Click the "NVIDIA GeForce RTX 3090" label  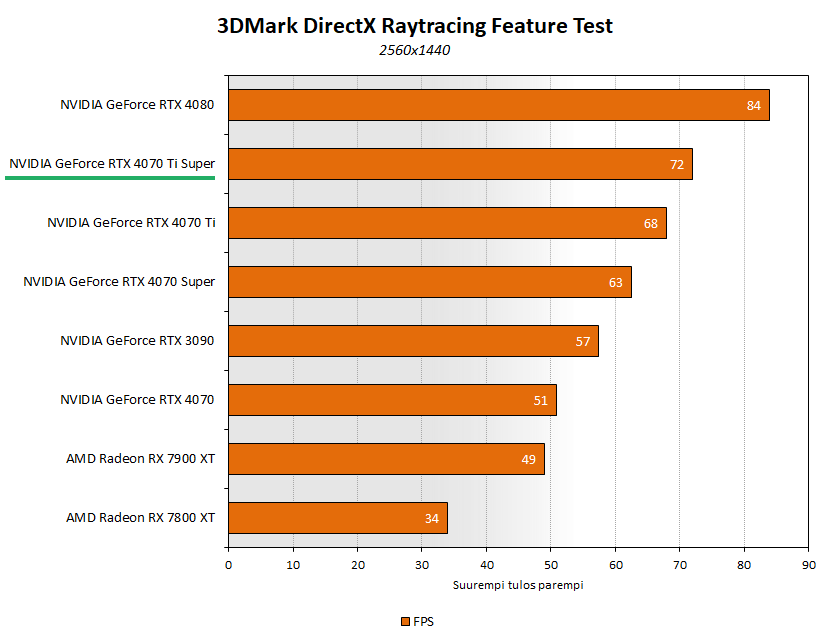coord(137,341)
